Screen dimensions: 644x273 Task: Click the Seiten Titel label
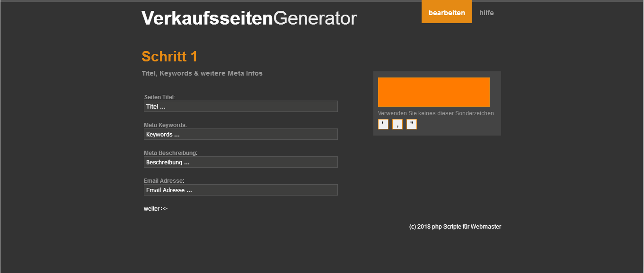tap(159, 97)
